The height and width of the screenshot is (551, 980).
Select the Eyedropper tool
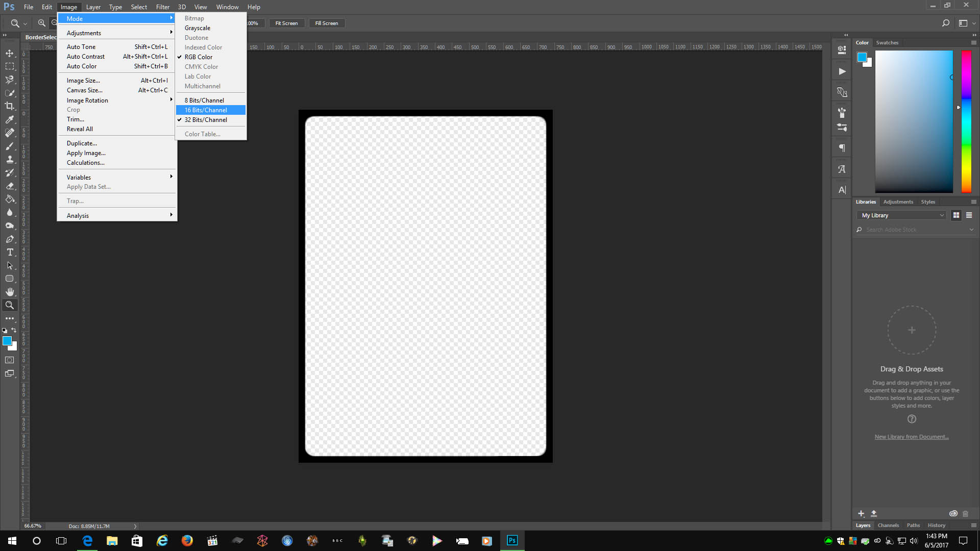(x=10, y=119)
